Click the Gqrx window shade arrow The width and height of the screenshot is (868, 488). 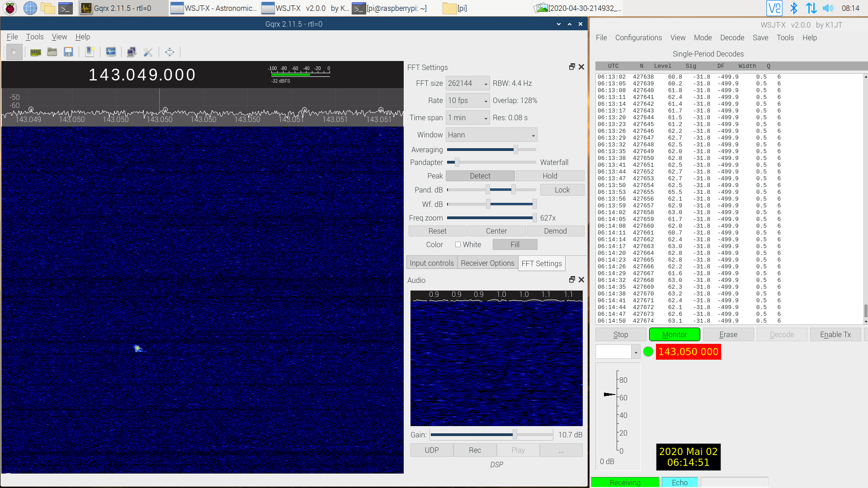coord(559,24)
